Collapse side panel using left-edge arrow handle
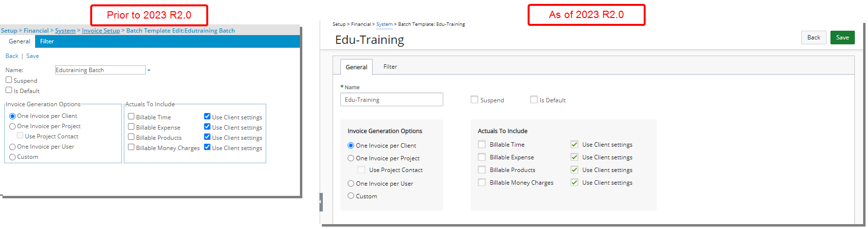This screenshot has width=868, height=229. click(321, 202)
